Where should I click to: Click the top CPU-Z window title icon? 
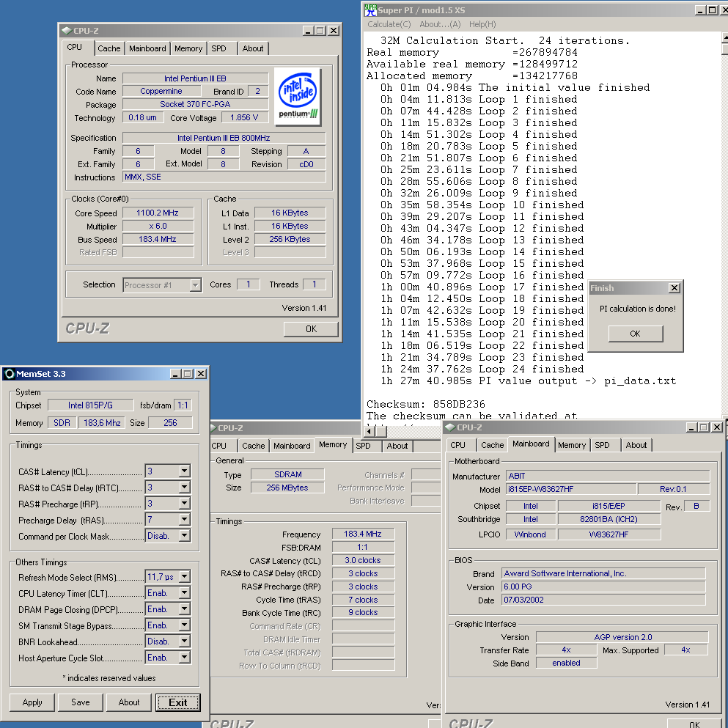click(x=67, y=31)
